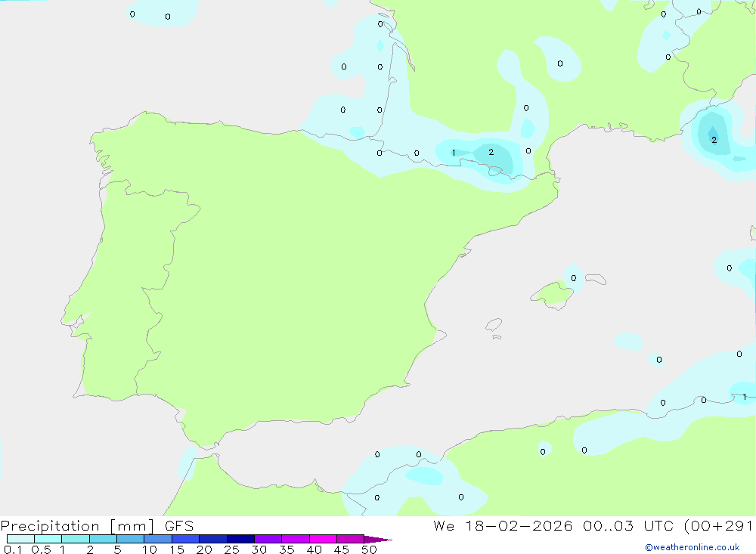756x554 pixels.
Task: Click the '50' legend scale label
Action: pyautogui.click(x=369, y=549)
